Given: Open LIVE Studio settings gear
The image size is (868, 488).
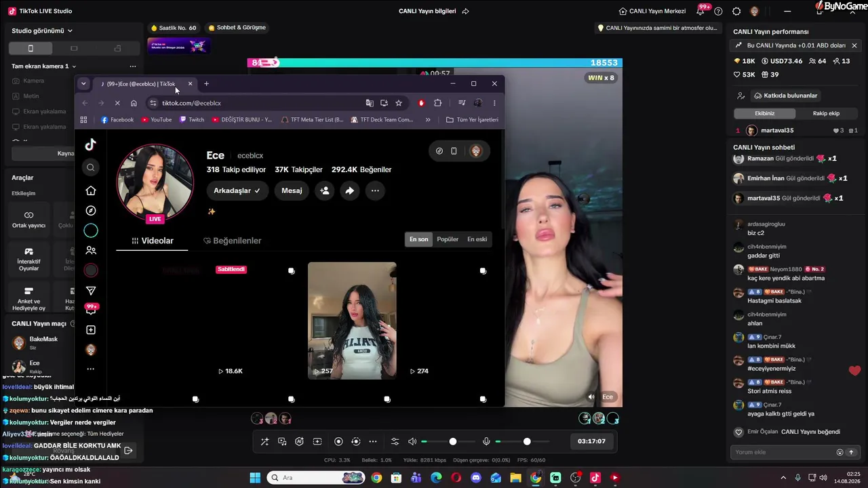Looking at the screenshot, I should click(x=736, y=12).
